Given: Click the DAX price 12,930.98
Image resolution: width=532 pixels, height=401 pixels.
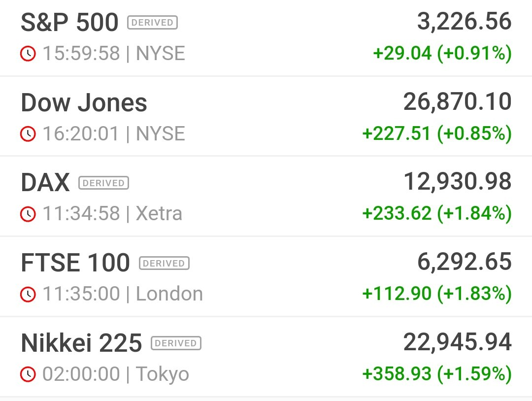Looking at the screenshot, I should [x=457, y=181].
